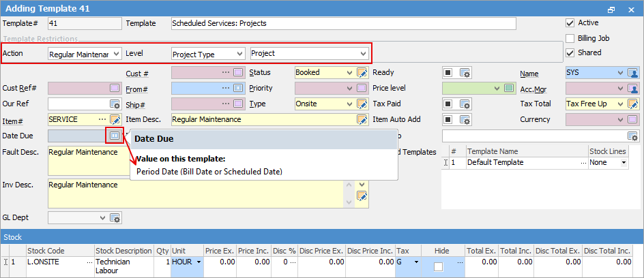This screenshot has height=278, width=644.
Task: Click the L.ONSITE stock code ellipsis button
Action: tap(90, 262)
